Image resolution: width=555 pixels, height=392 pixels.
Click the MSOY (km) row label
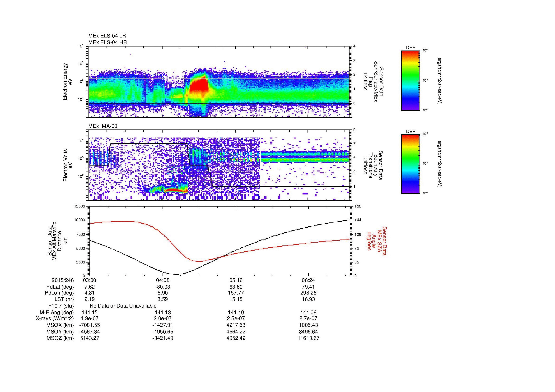pos(60,332)
